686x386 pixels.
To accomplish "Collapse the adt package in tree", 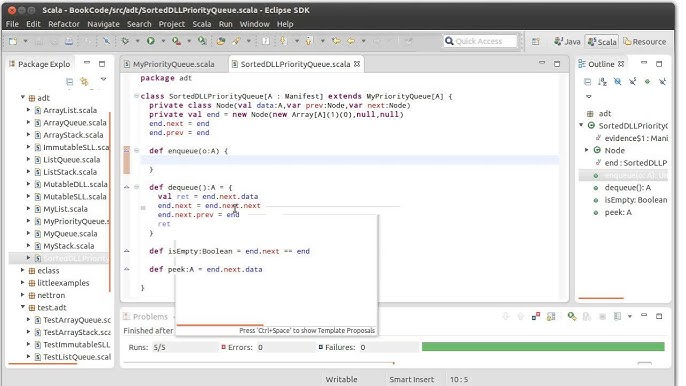I will coord(22,97).
